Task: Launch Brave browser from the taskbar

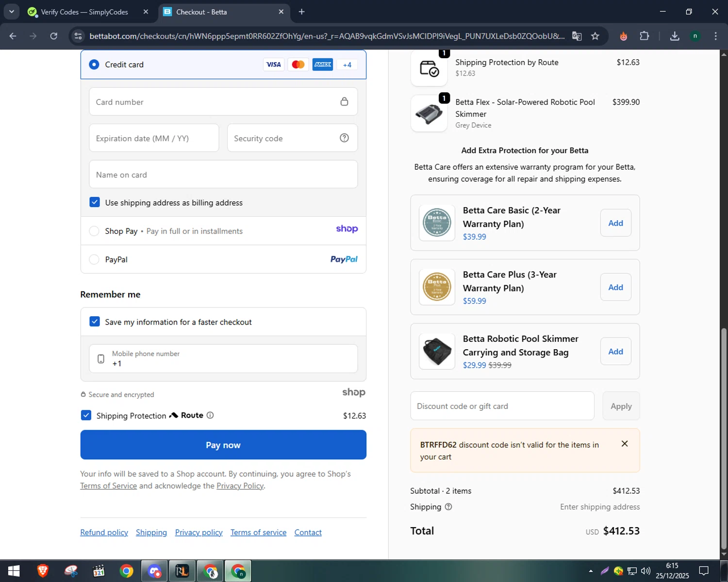Action: click(x=43, y=571)
